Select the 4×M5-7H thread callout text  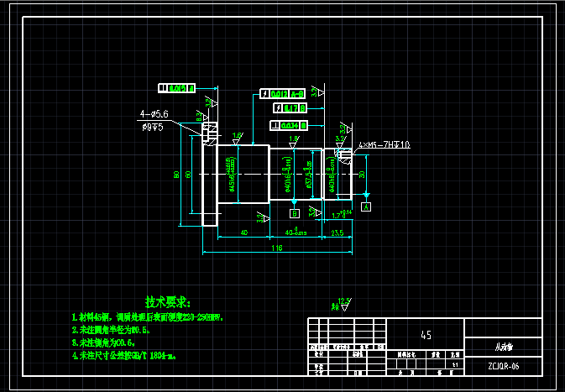pos(385,145)
